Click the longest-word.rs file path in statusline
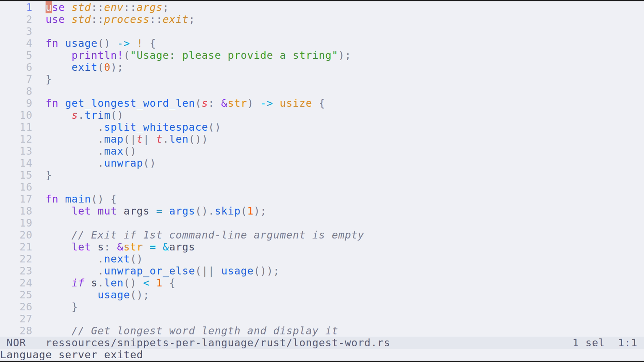644x362 pixels. [x=218, y=343]
